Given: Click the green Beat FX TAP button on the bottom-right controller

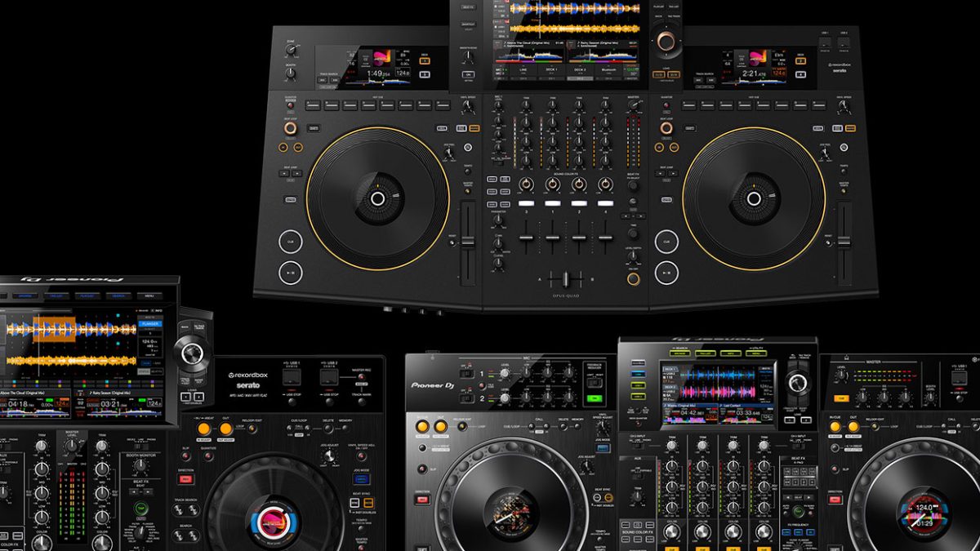Looking at the screenshot, I should point(796,512).
